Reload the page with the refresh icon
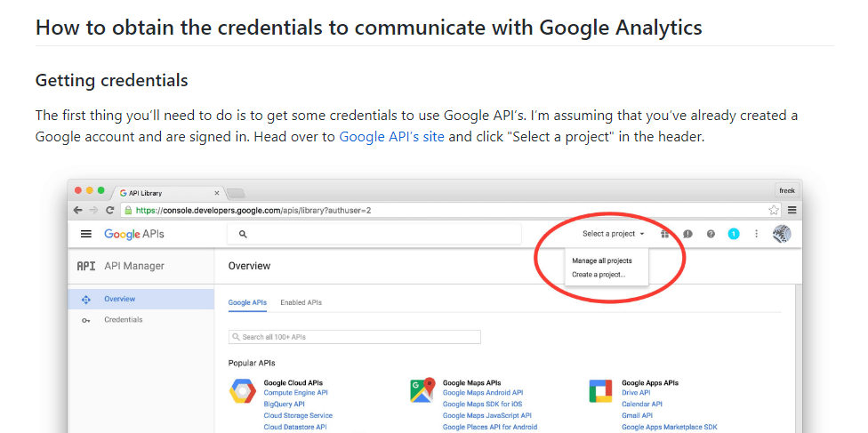 (x=110, y=211)
